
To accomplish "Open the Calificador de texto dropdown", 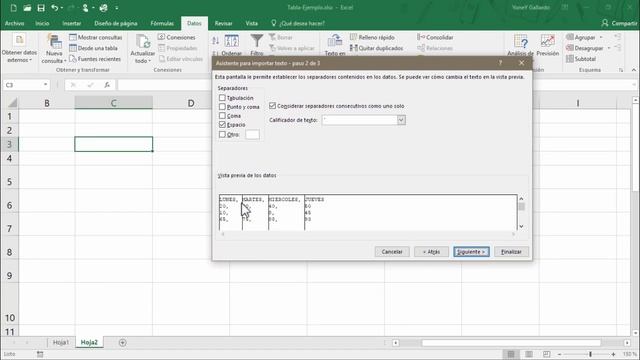I will click(x=401, y=120).
